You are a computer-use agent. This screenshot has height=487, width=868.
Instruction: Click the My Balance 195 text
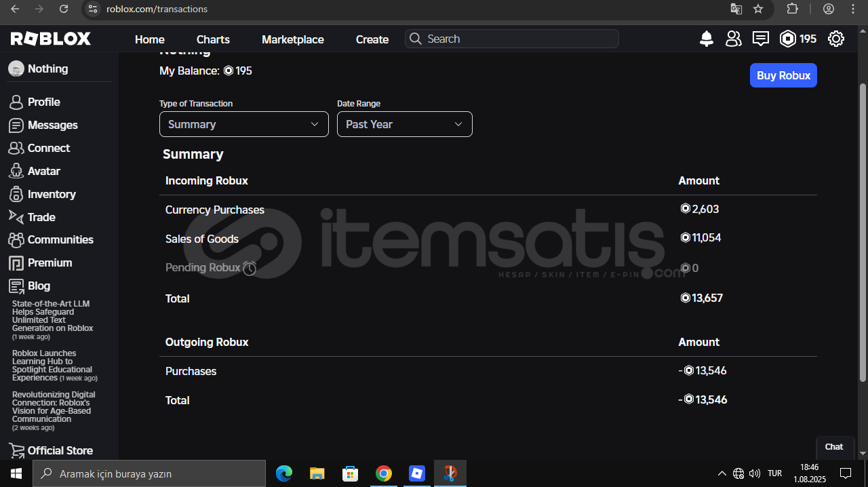(x=205, y=71)
